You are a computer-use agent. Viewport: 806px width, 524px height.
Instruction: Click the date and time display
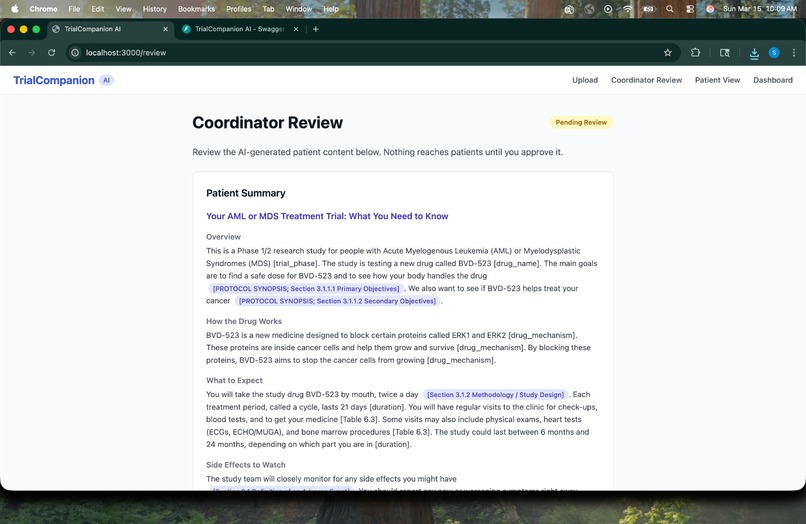point(759,9)
